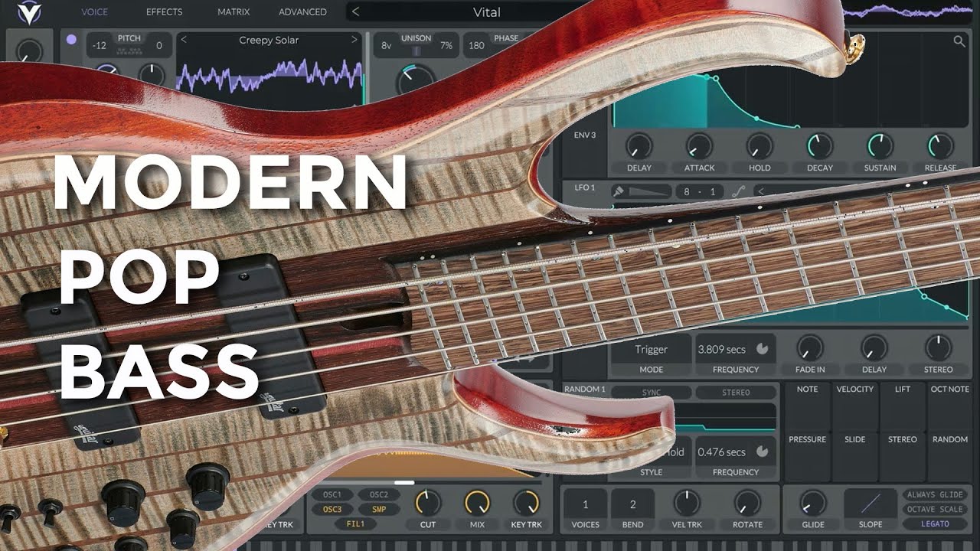The width and height of the screenshot is (980, 551).
Task: Open the Matrix tab
Action: (x=234, y=11)
